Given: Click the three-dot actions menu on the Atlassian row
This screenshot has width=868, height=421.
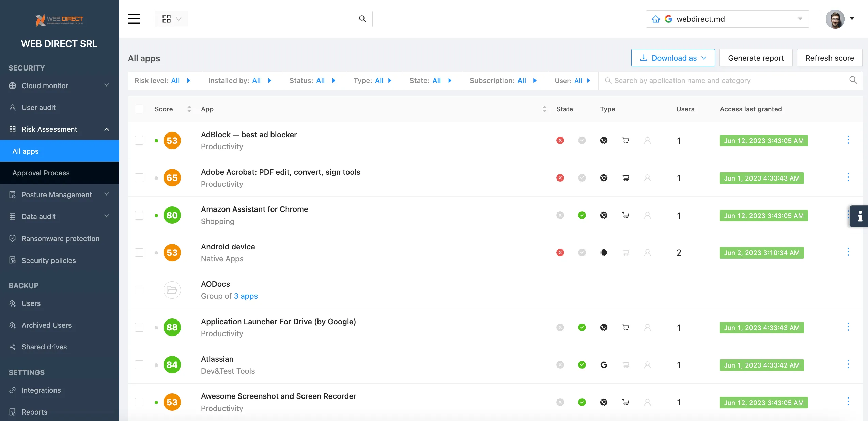Looking at the screenshot, I should click(x=848, y=364).
